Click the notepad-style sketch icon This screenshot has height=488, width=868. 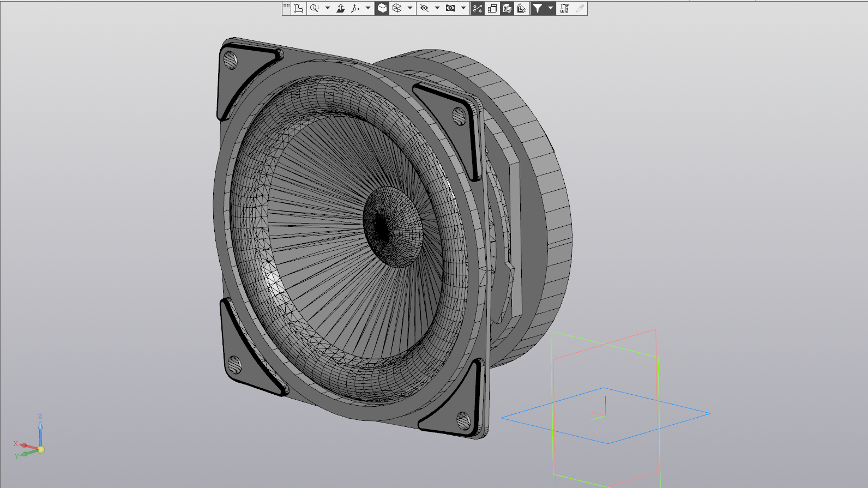coord(492,8)
